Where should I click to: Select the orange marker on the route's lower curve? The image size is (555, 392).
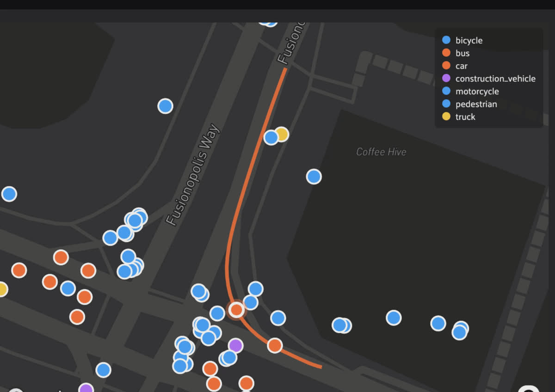tap(275, 345)
